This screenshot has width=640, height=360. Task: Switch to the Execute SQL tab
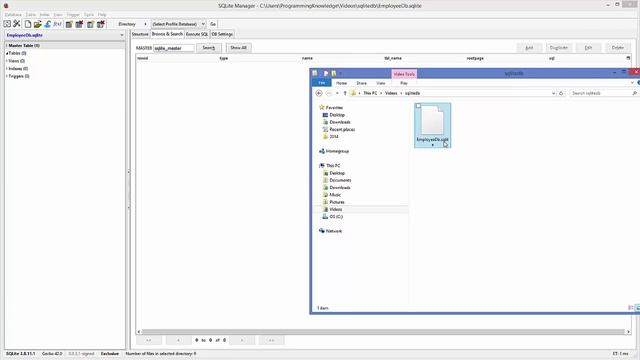click(197, 34)
